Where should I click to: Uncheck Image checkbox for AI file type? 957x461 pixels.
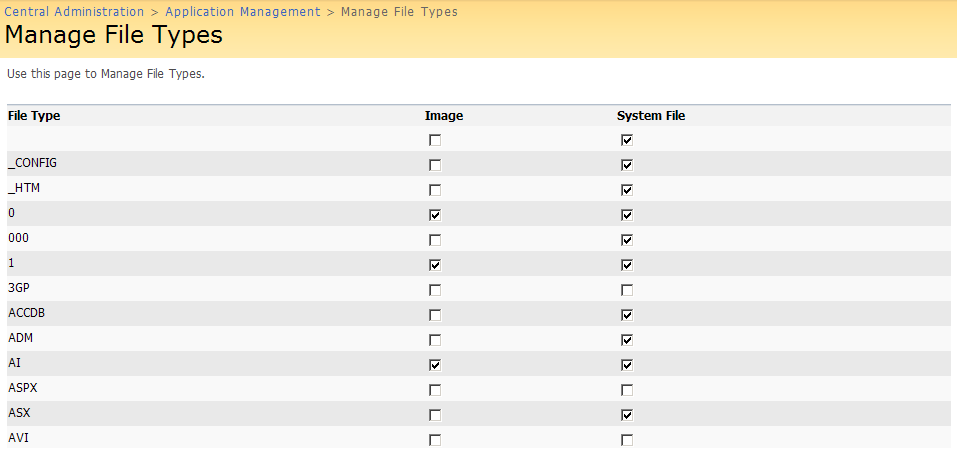coord(435,365)
